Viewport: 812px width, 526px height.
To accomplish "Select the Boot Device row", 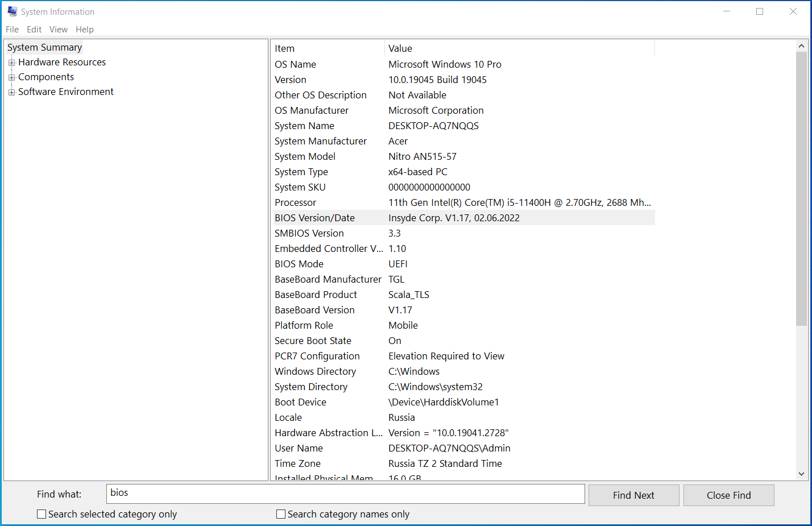I will (463, 402).
